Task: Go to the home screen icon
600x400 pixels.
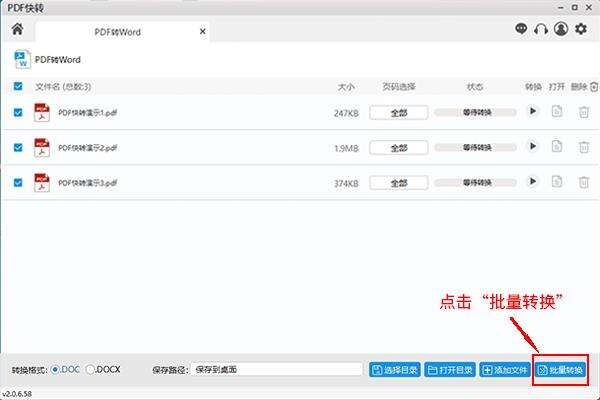Action: click(x=17, y=29)
